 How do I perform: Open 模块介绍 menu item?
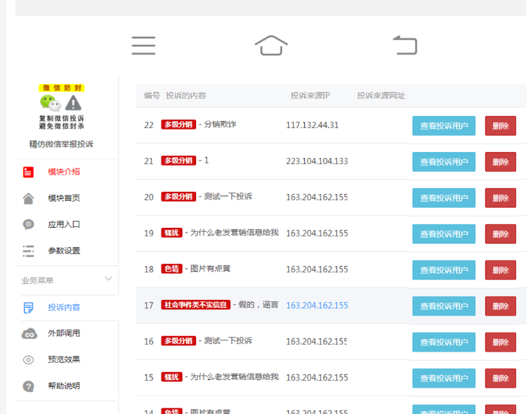coord(64,172)
